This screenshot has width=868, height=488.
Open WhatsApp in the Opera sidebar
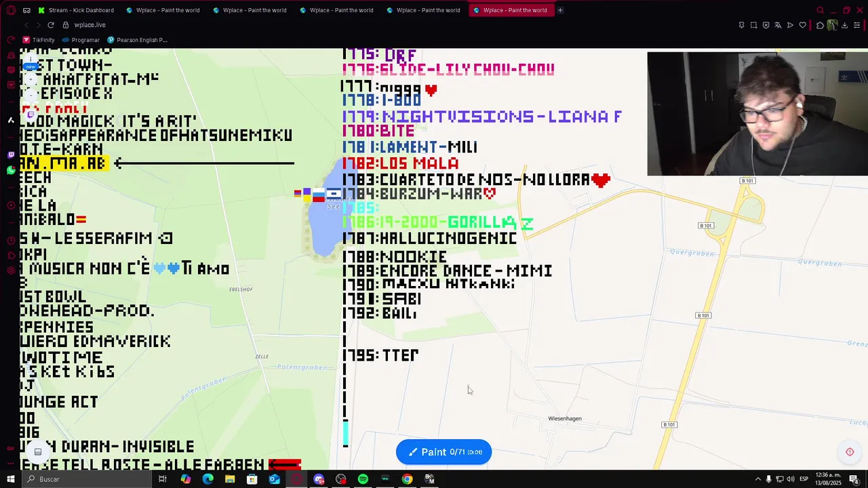11,170
